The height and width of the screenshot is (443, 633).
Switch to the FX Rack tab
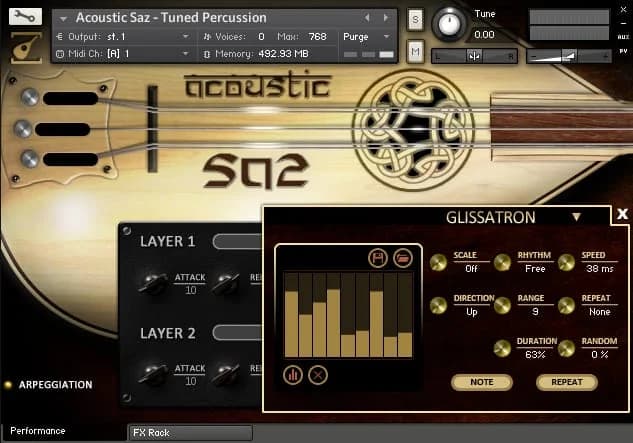(190, 433)
